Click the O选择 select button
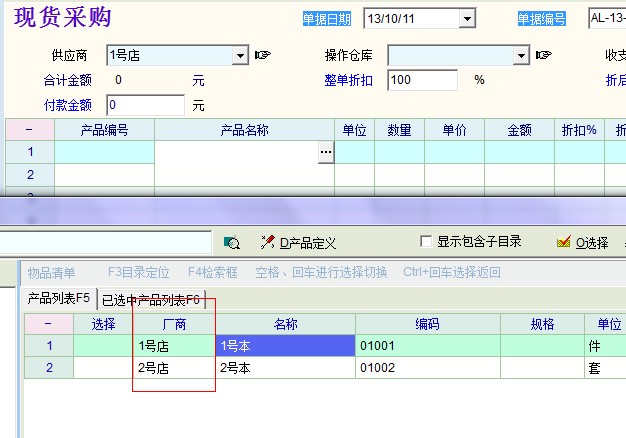This screenshot has width=626, height=438. click(x=582, y=242)
